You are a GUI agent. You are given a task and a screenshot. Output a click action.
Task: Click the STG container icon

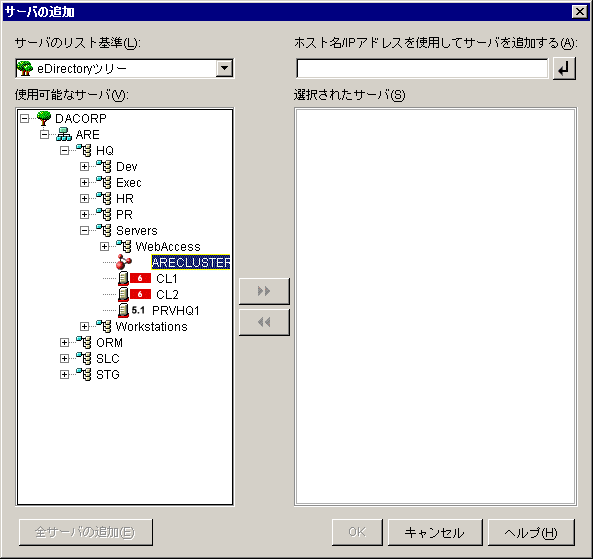pos(84,374)
